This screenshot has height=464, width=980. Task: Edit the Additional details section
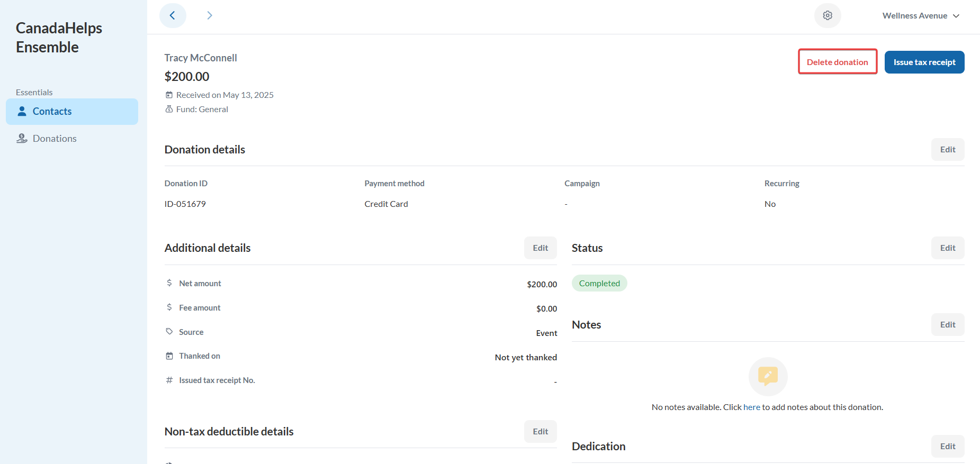[x=540, y=248]
